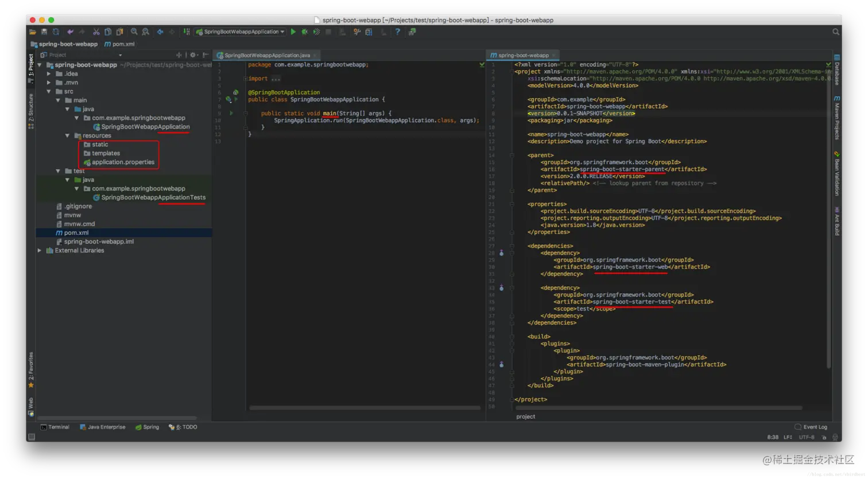Open the Favorites side tab
Viewport: 868px width, 479px height.
pos(31,370)
